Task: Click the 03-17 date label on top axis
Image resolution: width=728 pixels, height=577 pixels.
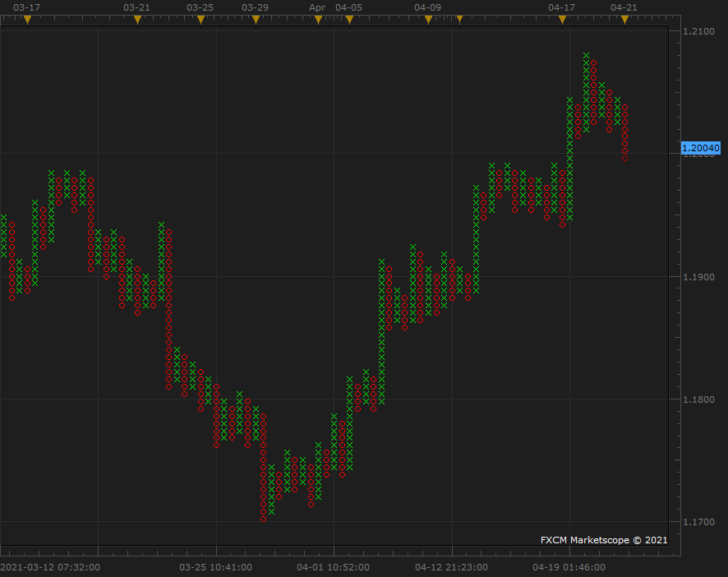Action: [27, 7]
